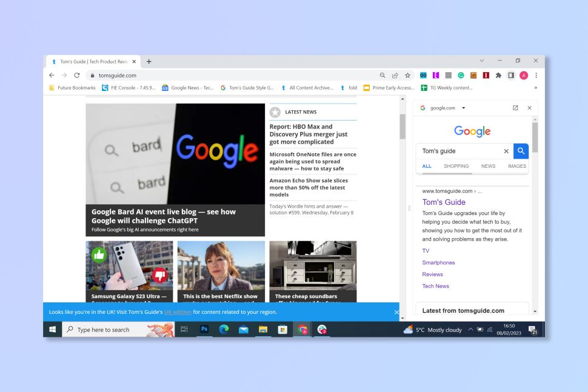The height and width of the screenshot is (392, 588).
Task: Open the Extensions puzzle piece menu
Action: [498, 75]
